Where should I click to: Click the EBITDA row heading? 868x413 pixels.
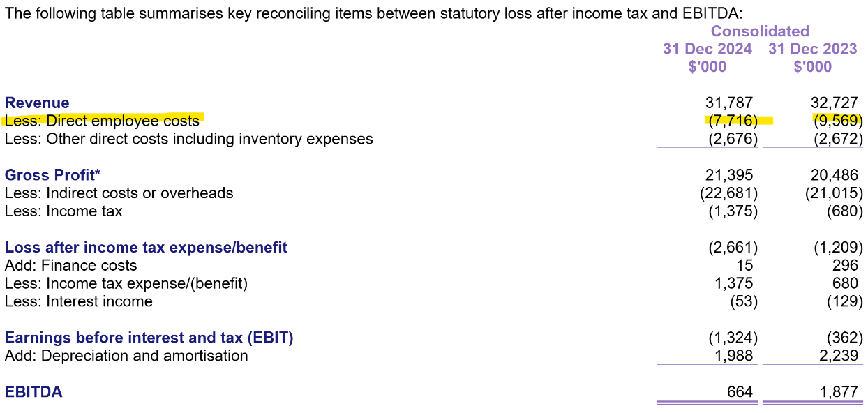click(x=33, y=392)
